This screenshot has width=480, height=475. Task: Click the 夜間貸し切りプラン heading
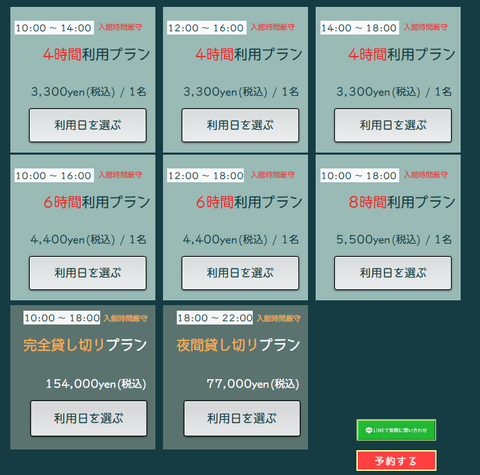point(239,345)
